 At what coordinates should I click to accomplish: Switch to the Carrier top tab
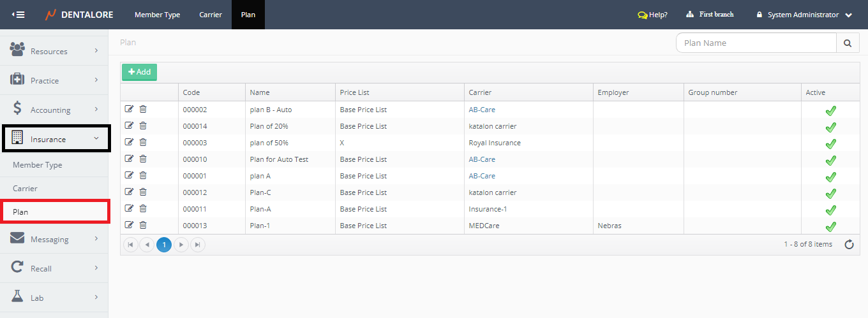[x=211, y=15]
